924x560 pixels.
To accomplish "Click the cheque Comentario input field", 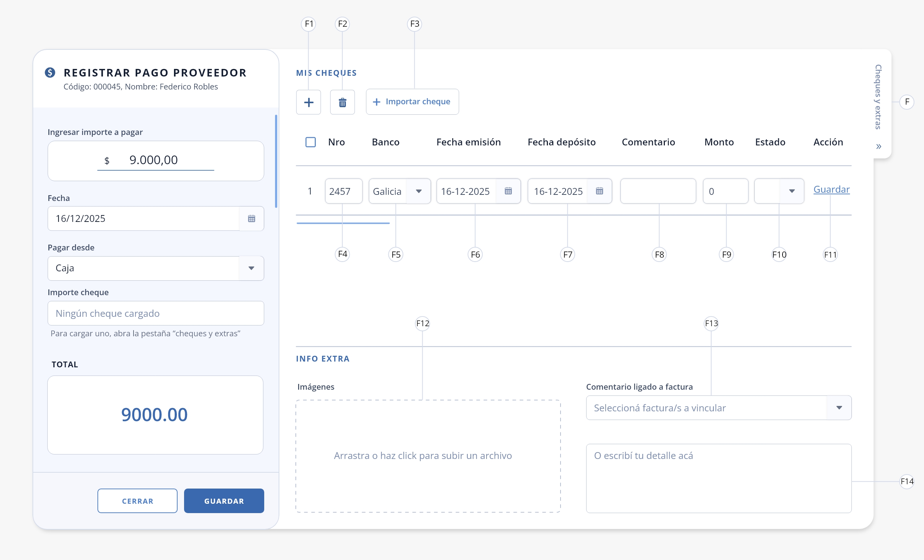I will (x=658, y=191).
